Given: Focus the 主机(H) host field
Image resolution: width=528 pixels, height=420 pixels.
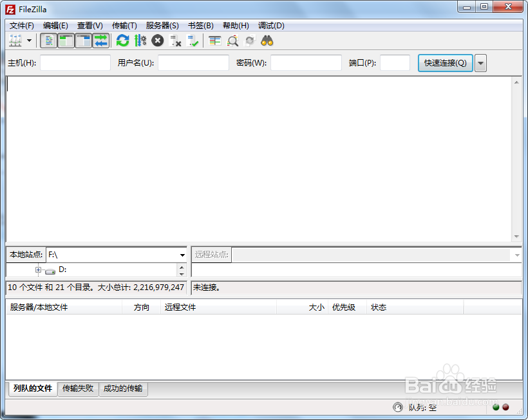Looking at the screenshot, I should pos(75,63).
